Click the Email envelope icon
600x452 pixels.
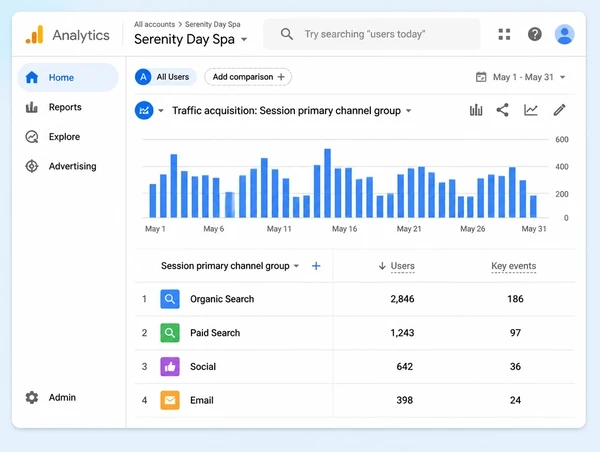pyautogui.click(x=170, y=400)
